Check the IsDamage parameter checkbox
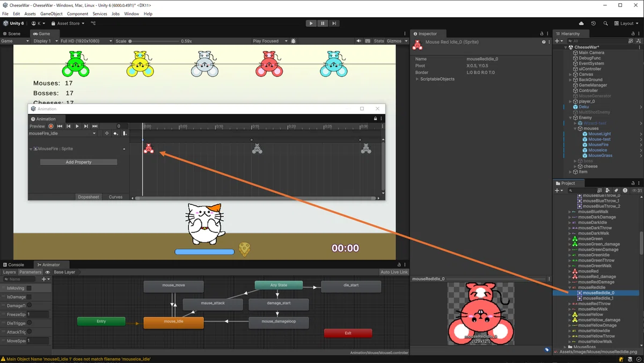Screen dimensions: 644x363 [x=29, y=297]
